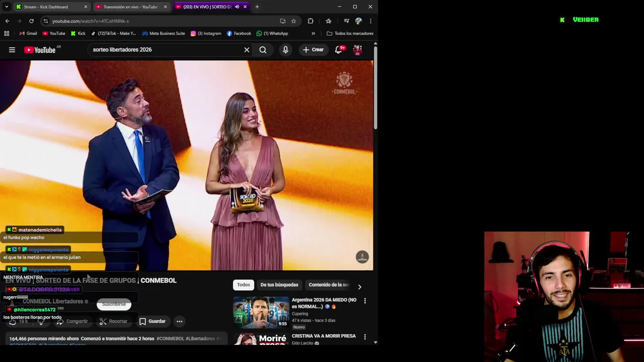The image size is (644, 362).
Task: Click the magnifier search button
Action: (263, 50)
